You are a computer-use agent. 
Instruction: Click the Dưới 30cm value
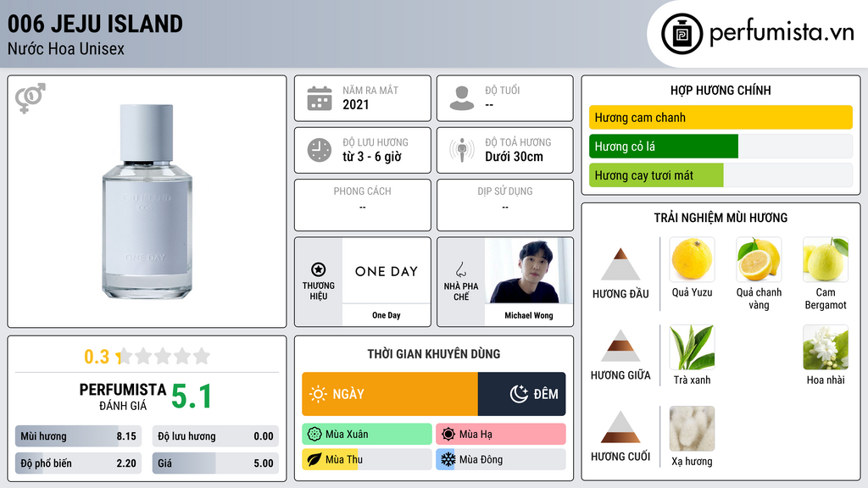(514, 157)
